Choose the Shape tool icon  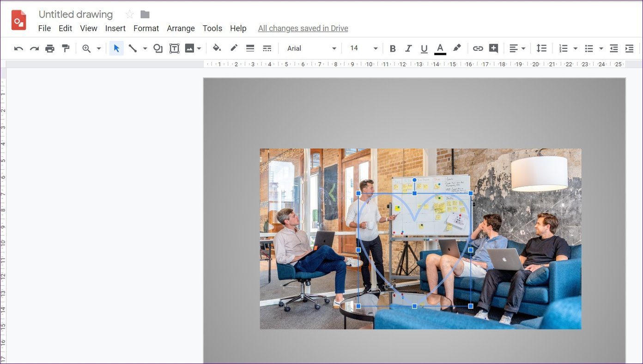pyautogui.click(x=158, y=48)
